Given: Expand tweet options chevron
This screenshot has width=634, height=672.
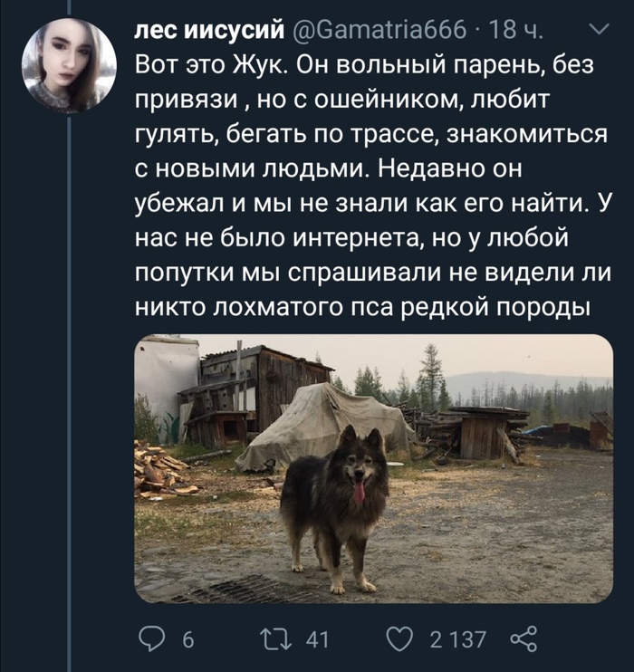Looking at the screenshot, I should [597, 29].
